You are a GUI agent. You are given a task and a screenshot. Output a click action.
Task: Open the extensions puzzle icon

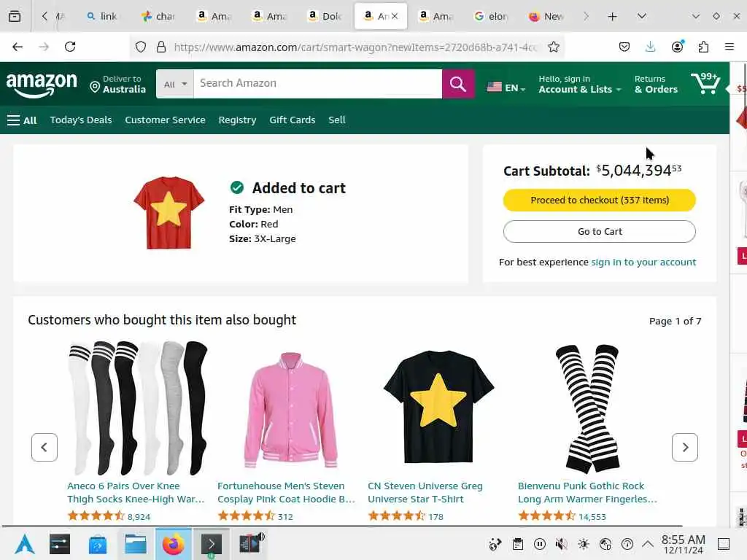point(703,47)
